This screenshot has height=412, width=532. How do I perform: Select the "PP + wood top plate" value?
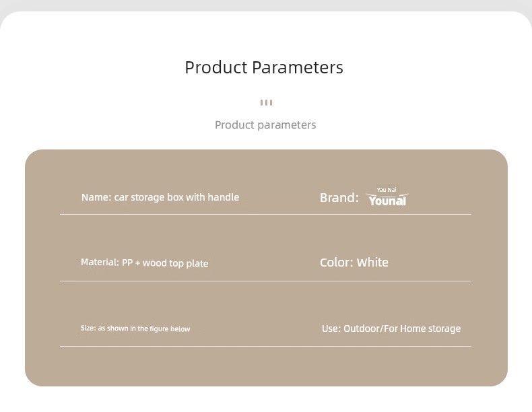pos(165,263)
